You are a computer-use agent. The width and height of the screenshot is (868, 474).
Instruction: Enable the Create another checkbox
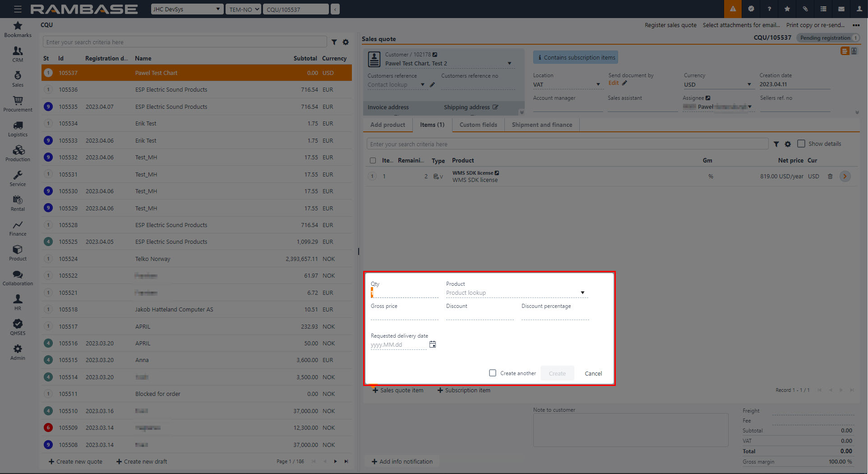coord(493,373)
